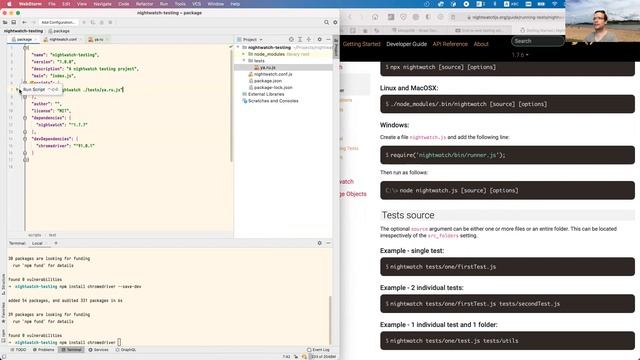Open the 1.7.6 version dropdown
Image resolution: width=640 pixels, height=360 pixels.
point(520,55)
